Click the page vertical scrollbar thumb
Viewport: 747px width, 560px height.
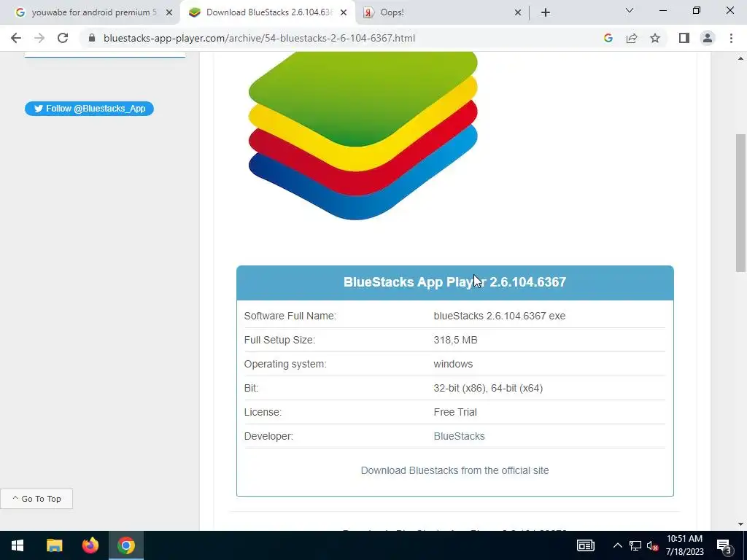tap(741, 203)
